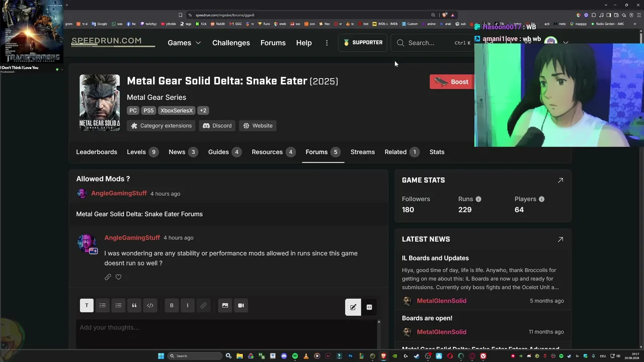Boost the game with the Boost button
The width and height of the screenshot is (644, 362).
coord(452,82)
